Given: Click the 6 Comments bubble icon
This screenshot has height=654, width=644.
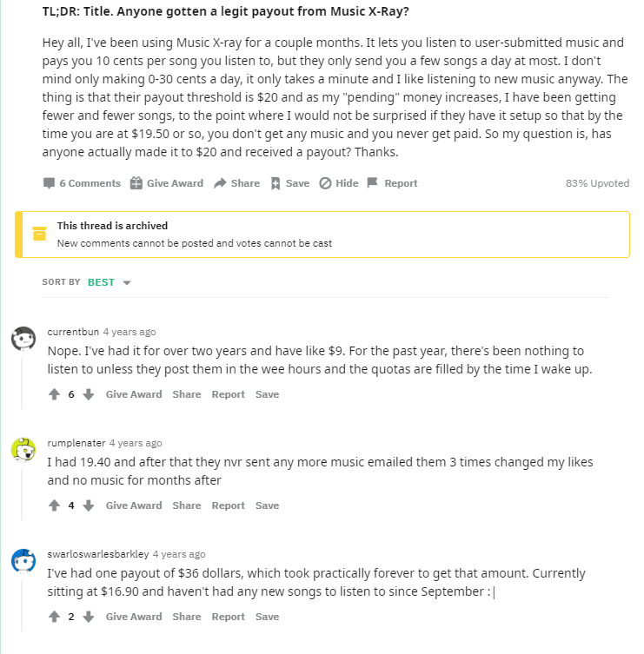Looking at the screenshot, I should (49, 183).
